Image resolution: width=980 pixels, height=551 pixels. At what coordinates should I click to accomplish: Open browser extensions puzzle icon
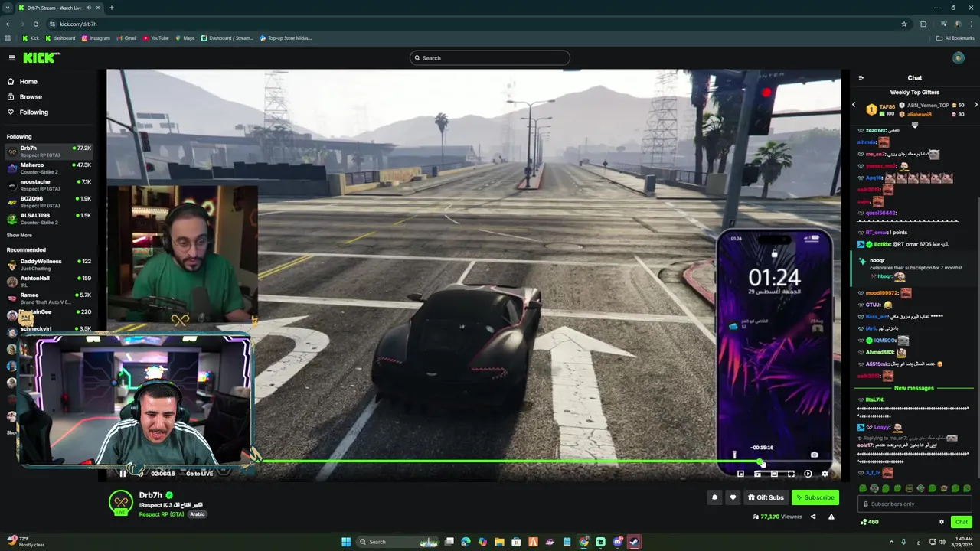pos(923,24)
